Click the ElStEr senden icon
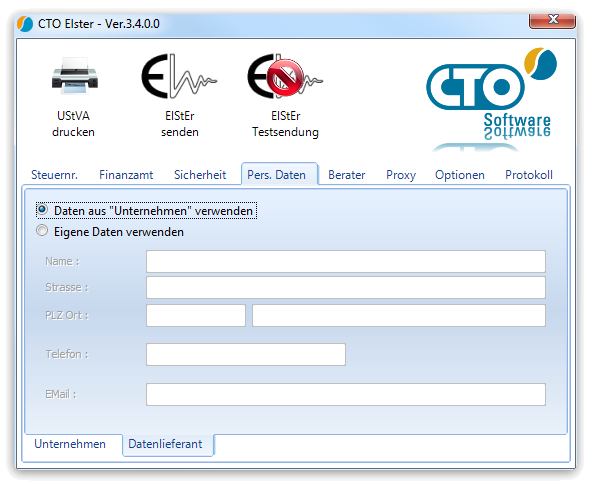 pos(179,76)
